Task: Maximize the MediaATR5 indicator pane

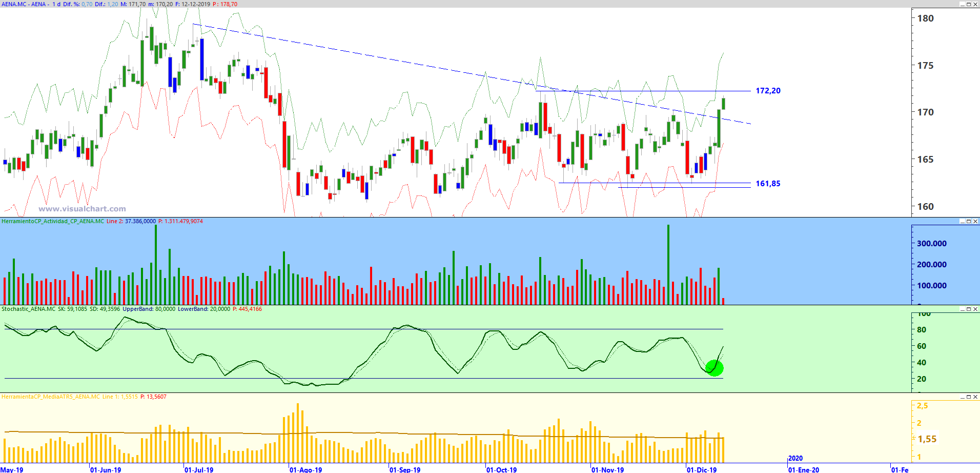Action: [969, 397]
